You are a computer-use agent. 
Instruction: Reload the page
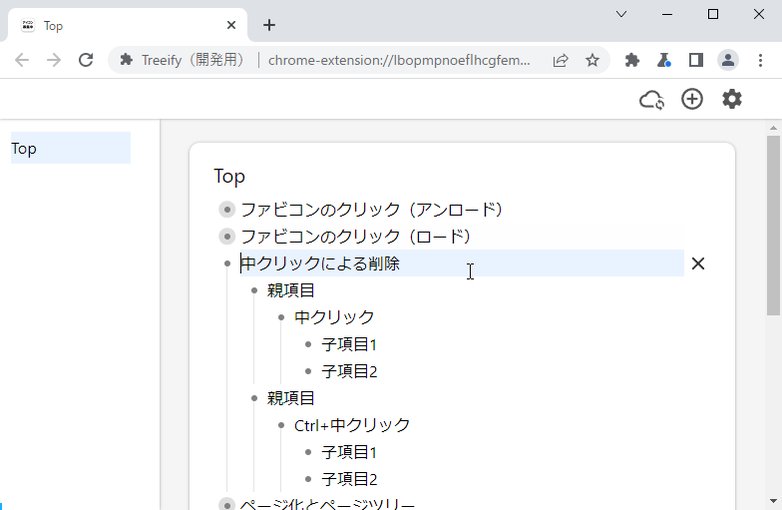coord(86,60)
